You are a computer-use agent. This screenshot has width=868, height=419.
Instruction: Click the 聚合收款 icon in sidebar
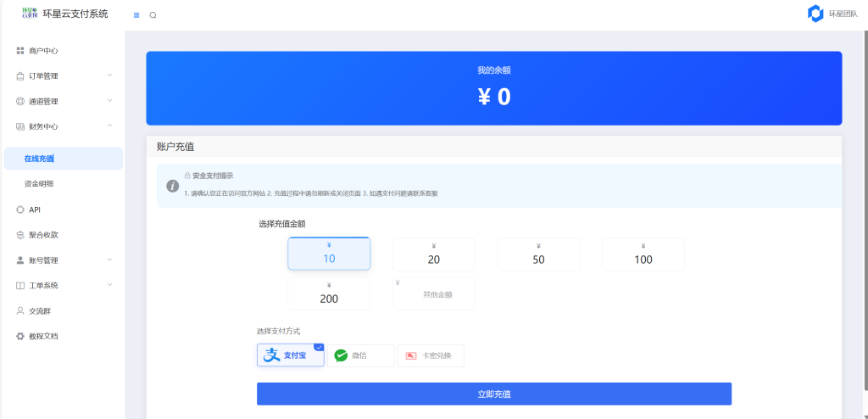[20, 235]
